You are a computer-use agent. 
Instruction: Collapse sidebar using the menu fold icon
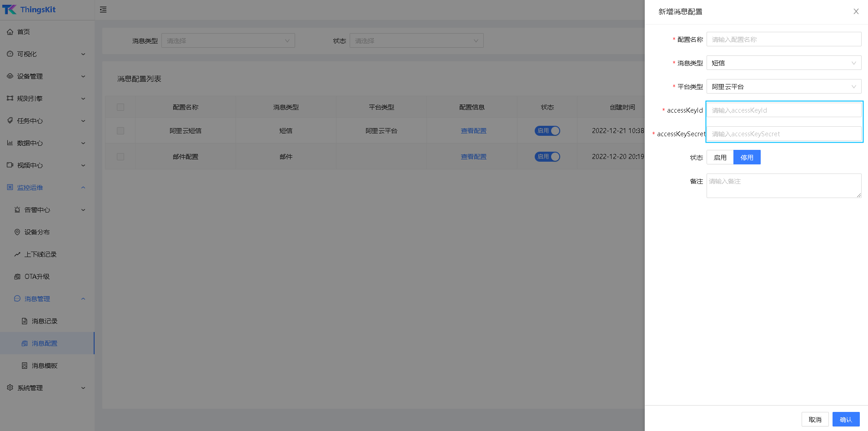pyautogui.click(x=103, y=10)
